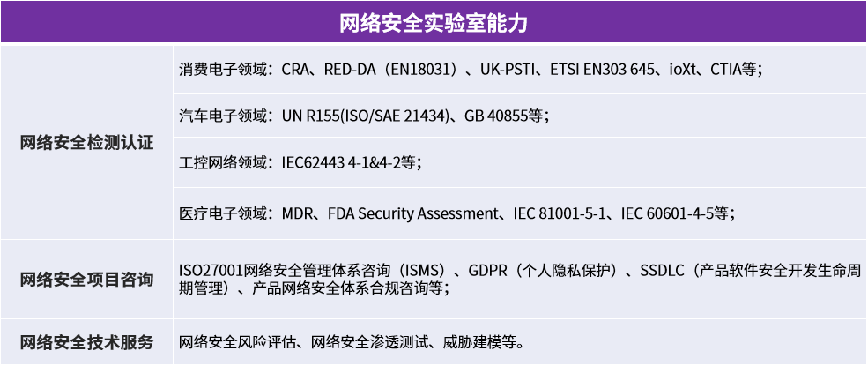Click FDA Security Assessment text
Image resolution: width=868 pixels, height=366 pixels.
412,213
